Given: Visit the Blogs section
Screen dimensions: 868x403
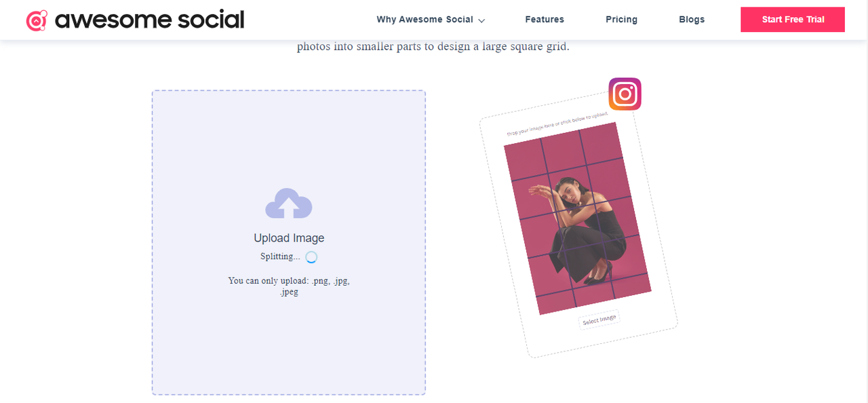Looking at the screenshot, I should 692,20.
